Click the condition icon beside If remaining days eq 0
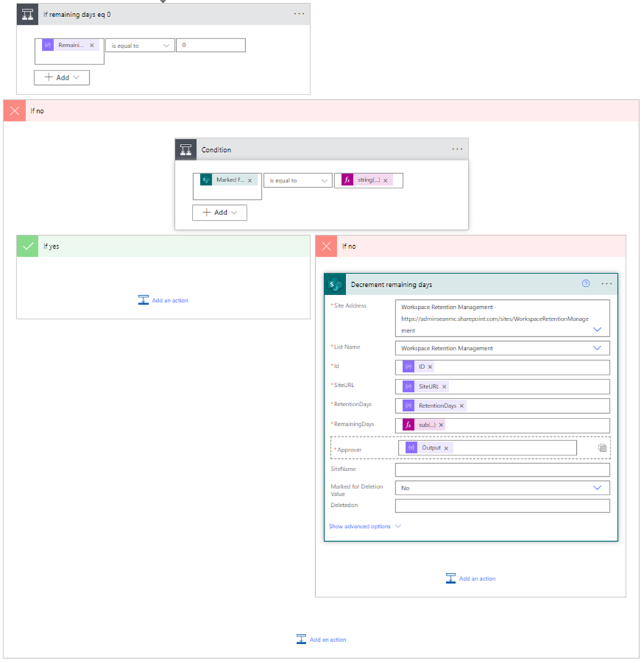Image resolution: width=644 pixels, height=663 pixels. coord(27,14)
